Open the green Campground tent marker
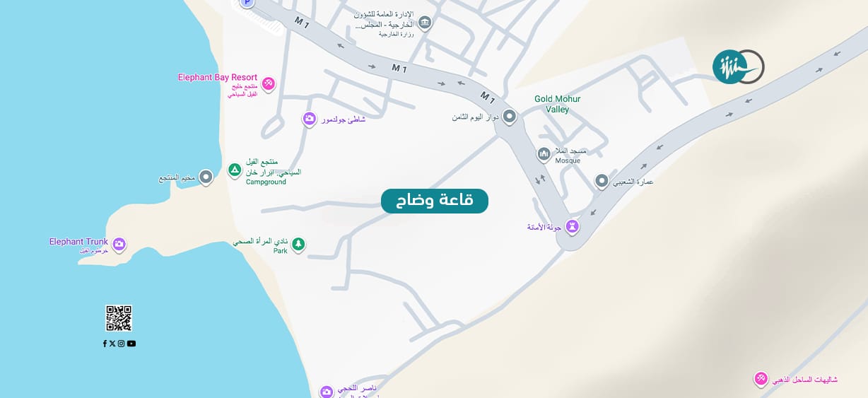Viewport: 868px width, 398px height. point(235,170)
